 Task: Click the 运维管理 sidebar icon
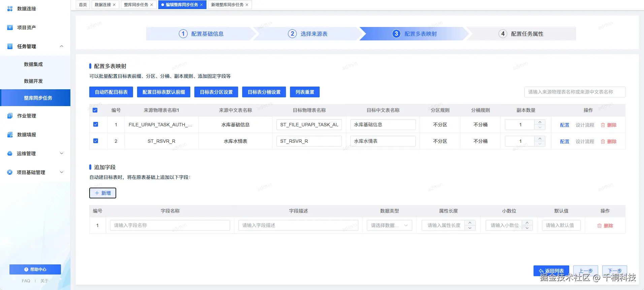point(10,154)
